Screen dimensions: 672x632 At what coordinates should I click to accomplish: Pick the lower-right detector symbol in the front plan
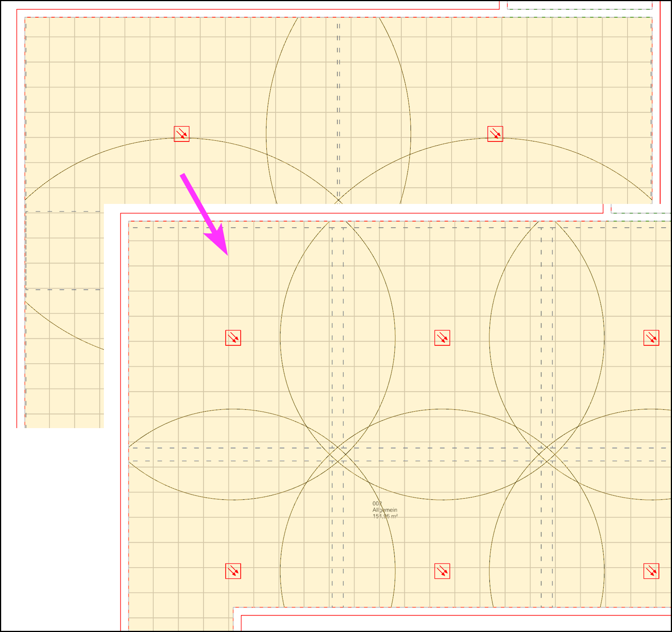(651, 571)
